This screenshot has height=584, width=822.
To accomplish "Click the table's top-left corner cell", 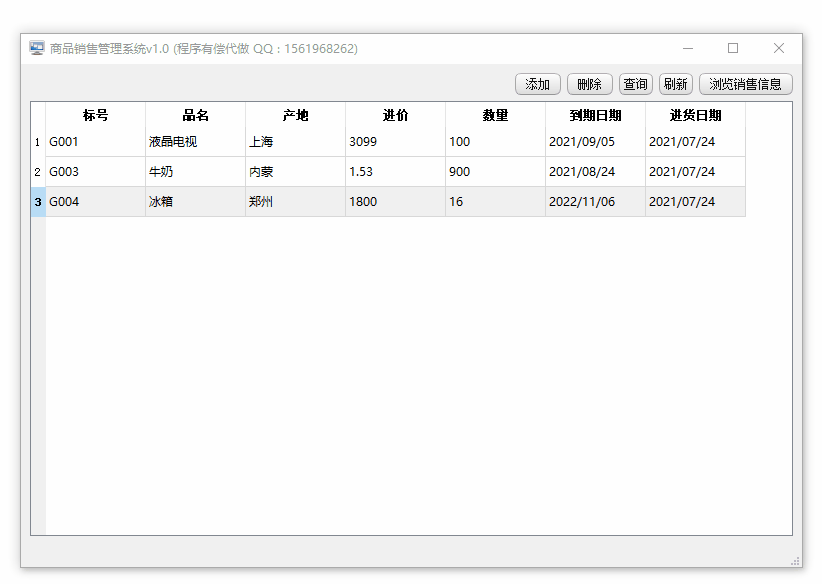I will [x=38, y=115].
